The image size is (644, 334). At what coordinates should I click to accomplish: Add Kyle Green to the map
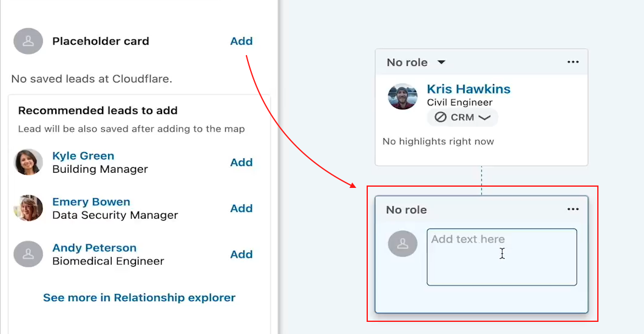tap(241, 162)
